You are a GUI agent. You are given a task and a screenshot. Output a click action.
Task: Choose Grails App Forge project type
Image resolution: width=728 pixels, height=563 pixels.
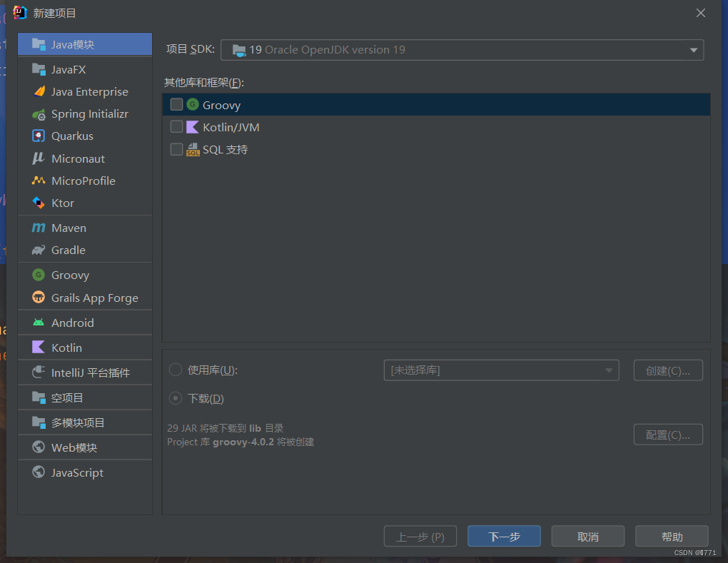[x=85, y=298]
